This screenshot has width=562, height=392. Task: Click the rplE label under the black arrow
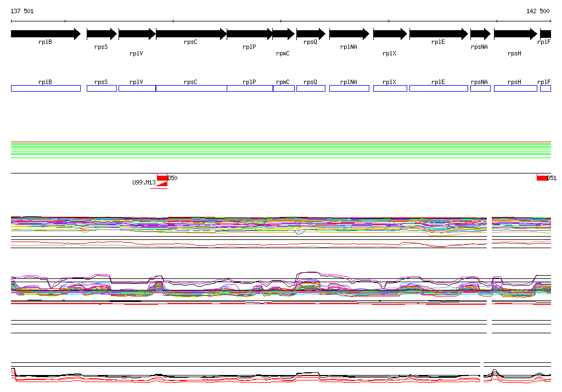[x=438, y=42]
